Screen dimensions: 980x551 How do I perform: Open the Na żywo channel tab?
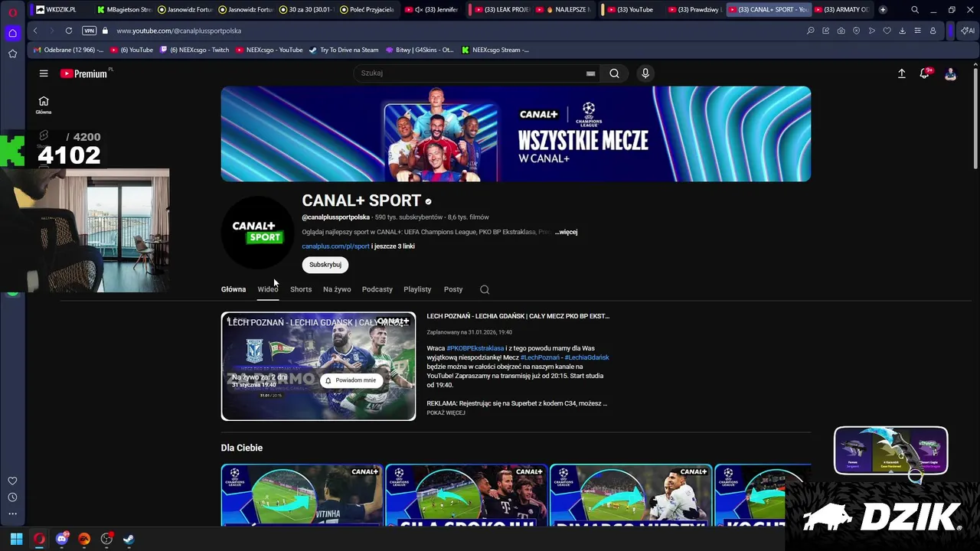point(337,289)
